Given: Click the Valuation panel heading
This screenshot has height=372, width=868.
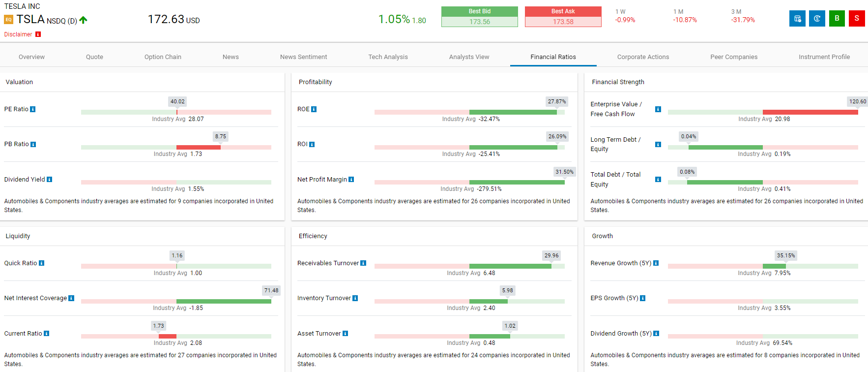Looking at the screenshot, I should tap(19, 82).
